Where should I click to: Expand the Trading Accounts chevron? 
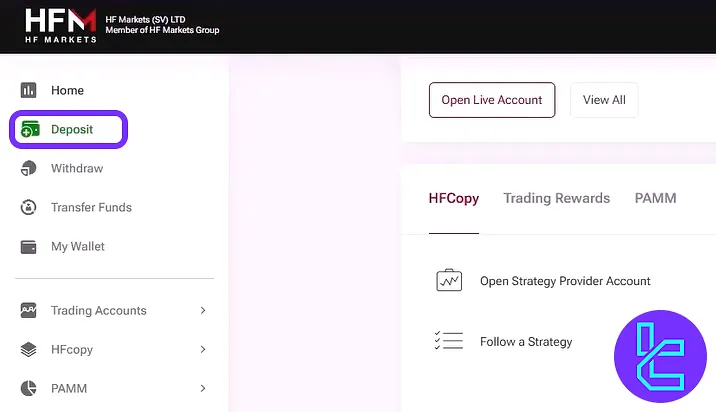coord(203,311)
